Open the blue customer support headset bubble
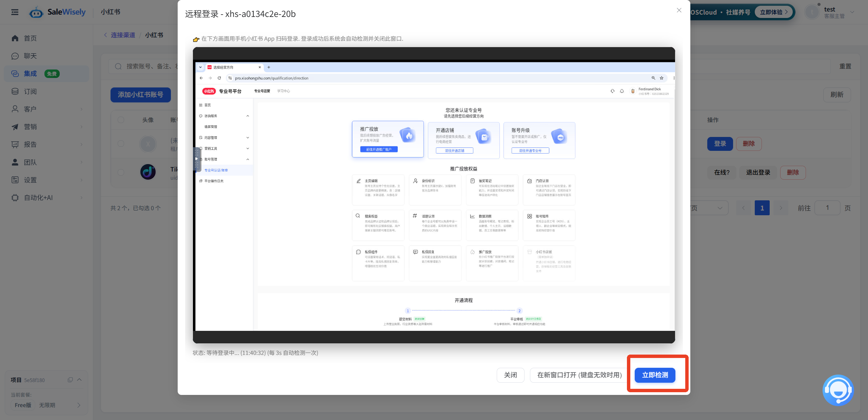This screenshot has height=420, width=868. pyautogui.click(x=838, y=390)
